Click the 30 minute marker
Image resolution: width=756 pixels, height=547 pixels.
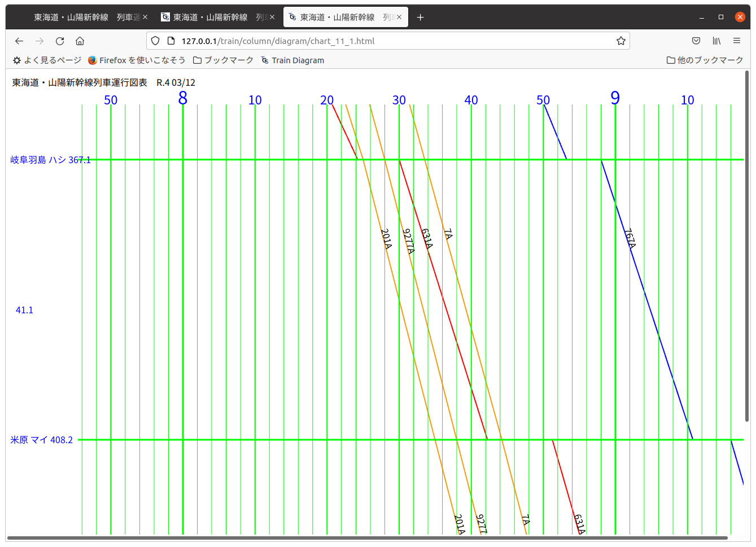[x=399, y=100]
